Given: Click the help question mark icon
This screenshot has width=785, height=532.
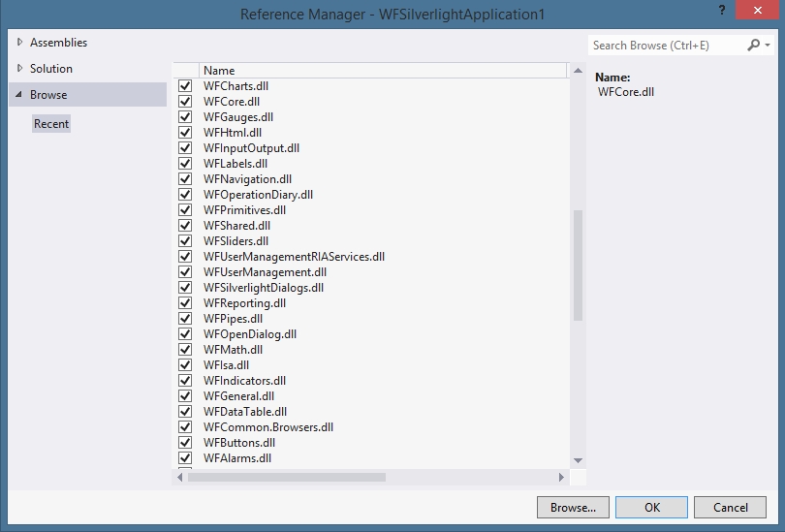Looking at the screenshot, I should tap(722, 11).
